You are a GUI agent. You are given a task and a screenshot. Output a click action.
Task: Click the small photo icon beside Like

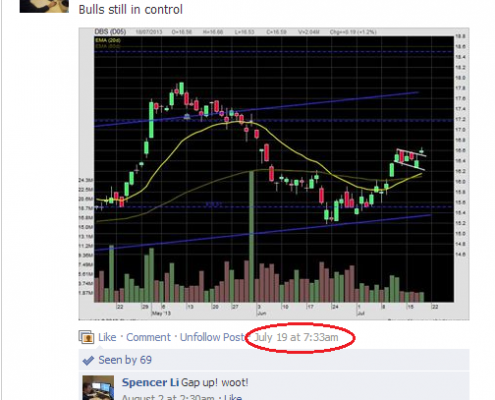tap(86, 337)
